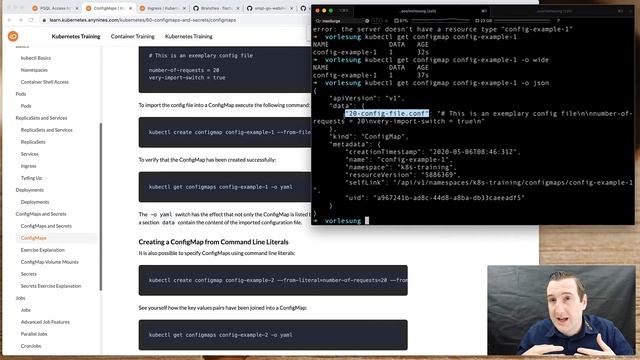
Task: Close the PSQL Access browser tab
Action: tap(77, 8)
